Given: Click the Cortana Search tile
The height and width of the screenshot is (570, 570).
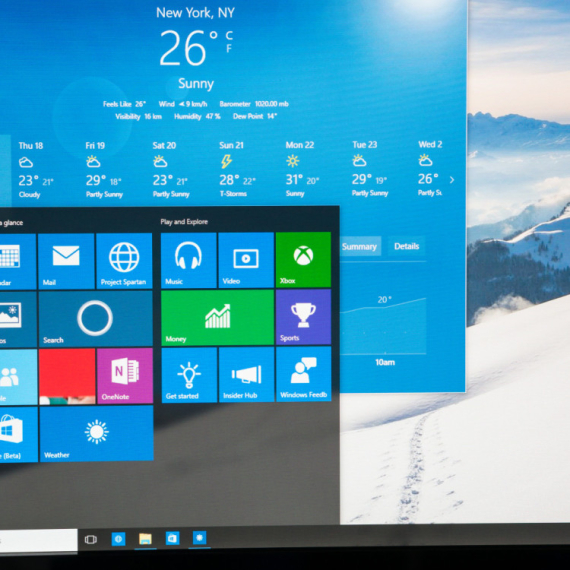Looking at the screenshot, I should click(96, 319).
